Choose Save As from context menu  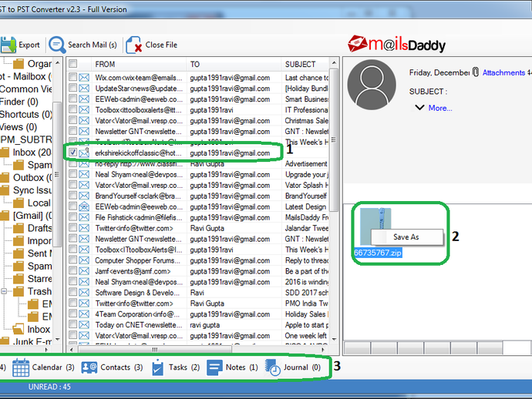point(407,237)
